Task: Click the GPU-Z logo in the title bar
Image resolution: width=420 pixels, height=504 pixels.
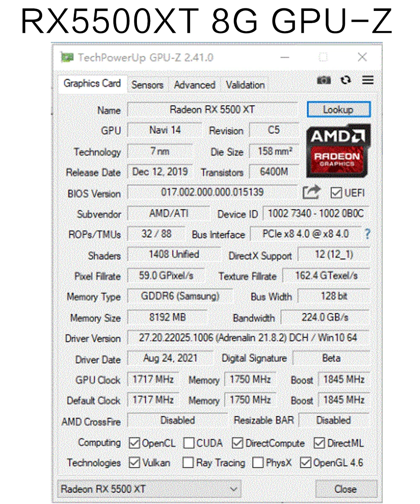Action: point(66,58)
